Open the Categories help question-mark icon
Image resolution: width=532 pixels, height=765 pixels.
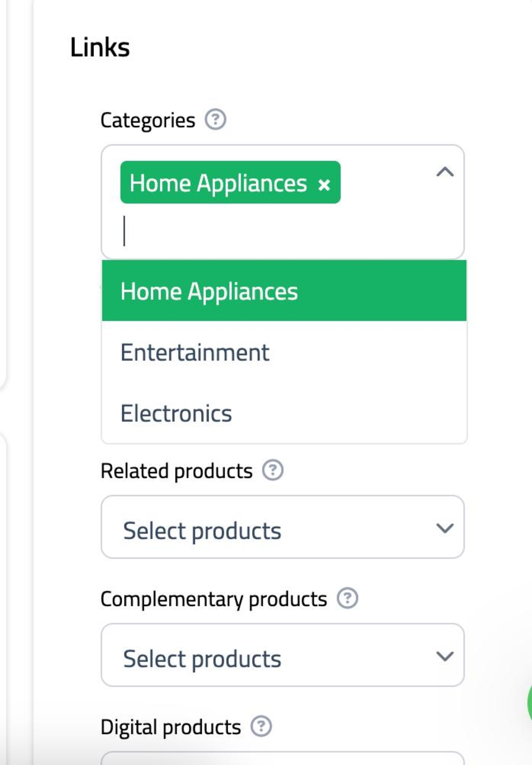click(x=215, y=119)
